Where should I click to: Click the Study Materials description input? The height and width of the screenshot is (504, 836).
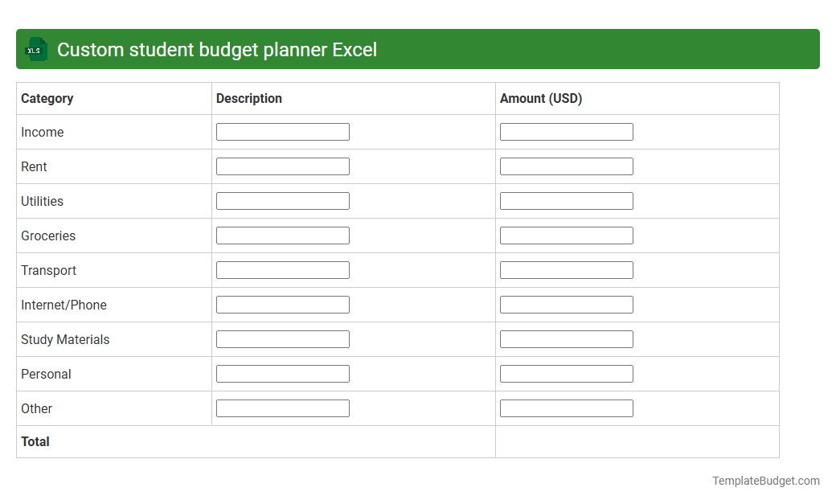coord(282,338)
